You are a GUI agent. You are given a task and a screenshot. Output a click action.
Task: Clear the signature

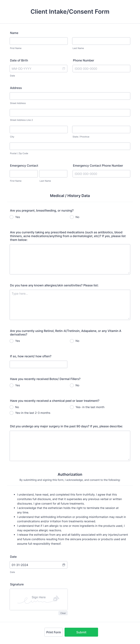click(63, 613)
